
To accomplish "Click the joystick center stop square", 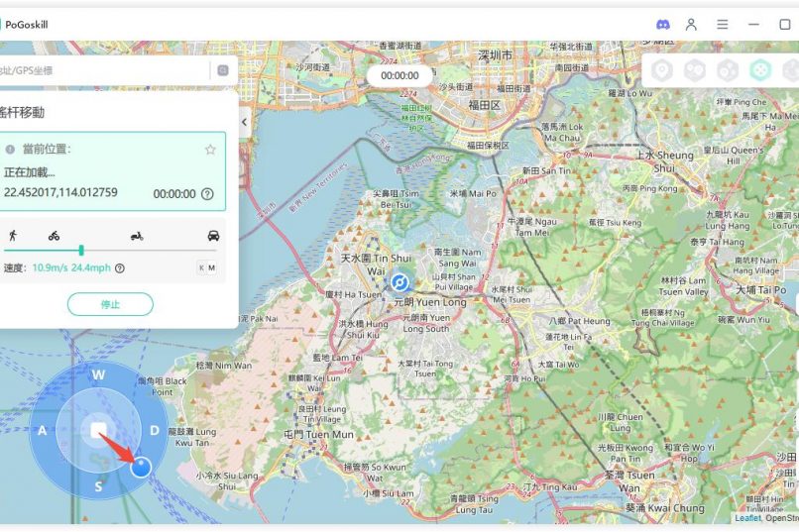I will coord(98,429).
